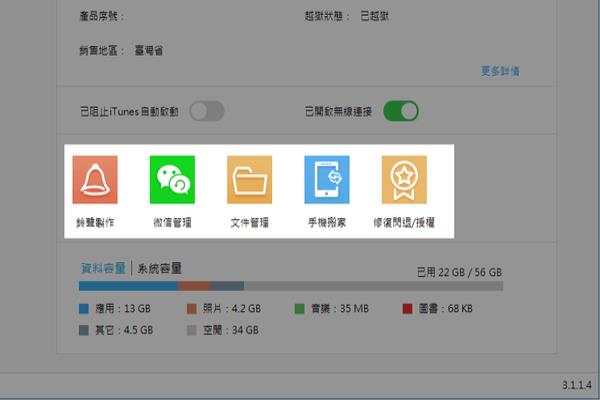The width and height of the screenshot is (600, 400).
Task: Click the red books (圖書) color swatch
Action: tap(408, 309)
